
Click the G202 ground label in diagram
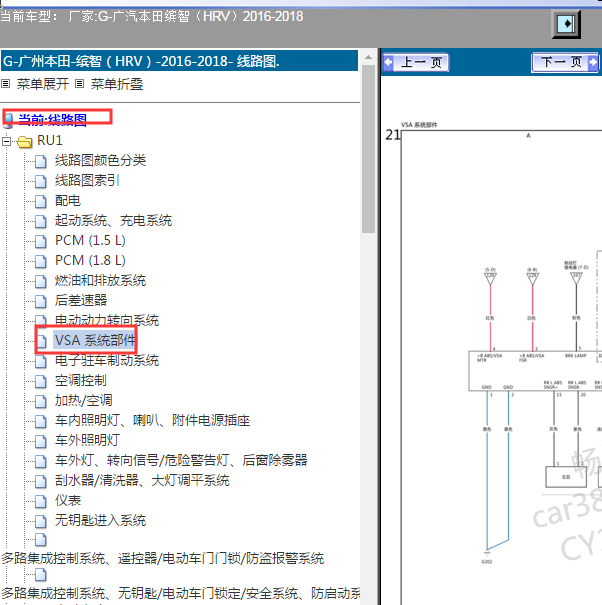487,561
